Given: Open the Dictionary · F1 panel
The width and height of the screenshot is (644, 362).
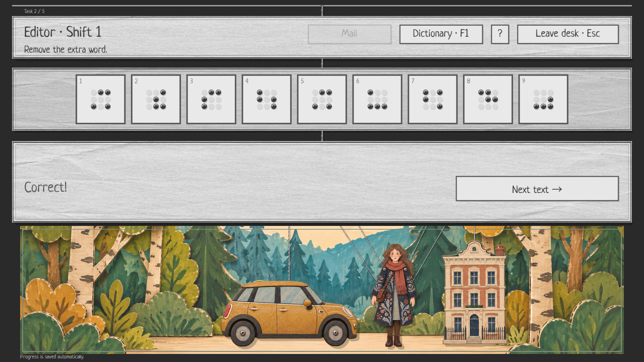Looking at the screenshot, I should tap(441, 34).
